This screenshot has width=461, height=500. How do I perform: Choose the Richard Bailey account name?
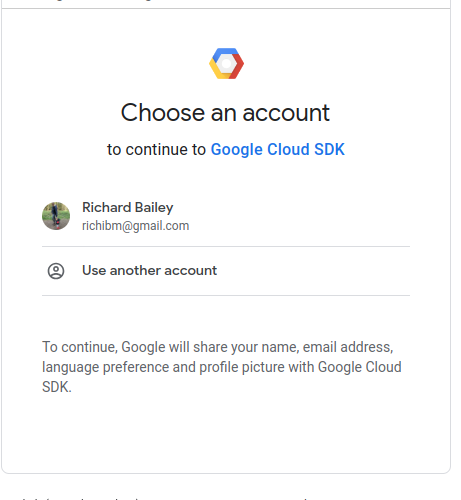point(128,207)
